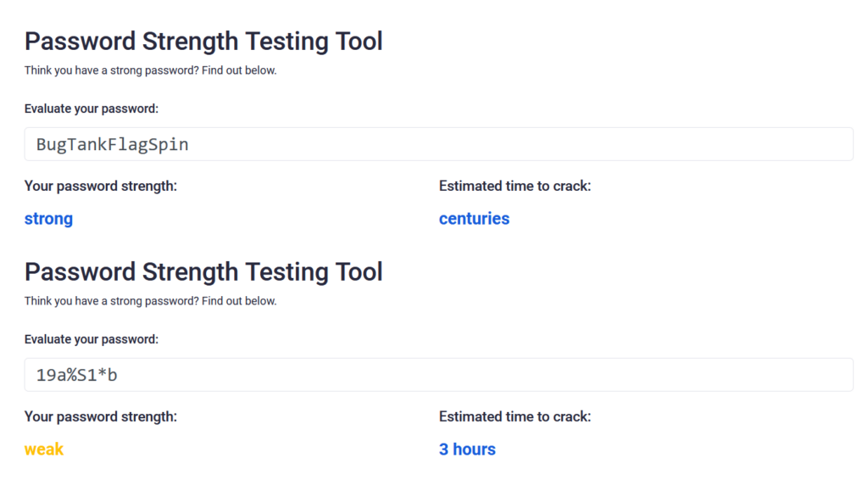The image size is (868, 480).
Task: Click 'Your password strength:' label above 'weak'
Action: pyautogui.click(x=101, y=417)
